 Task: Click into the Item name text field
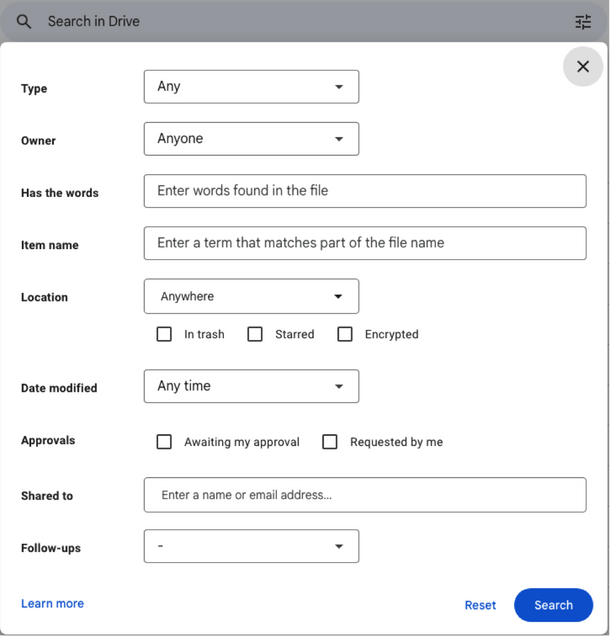(x=365, y=243)
